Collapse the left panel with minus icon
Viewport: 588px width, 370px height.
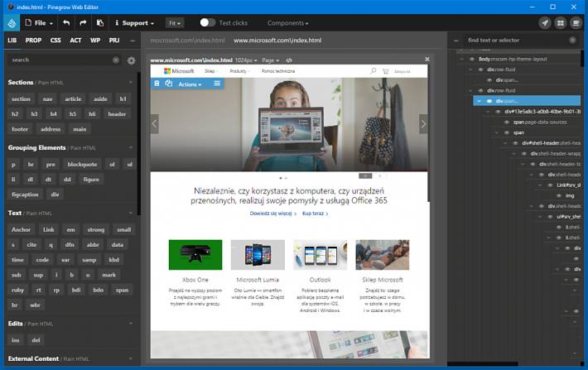click(x=133, y=41)
